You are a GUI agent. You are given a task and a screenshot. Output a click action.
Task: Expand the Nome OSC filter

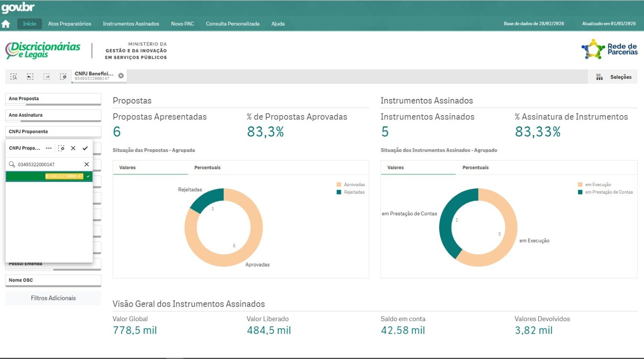pyautogui.click(x=53, y=280)
